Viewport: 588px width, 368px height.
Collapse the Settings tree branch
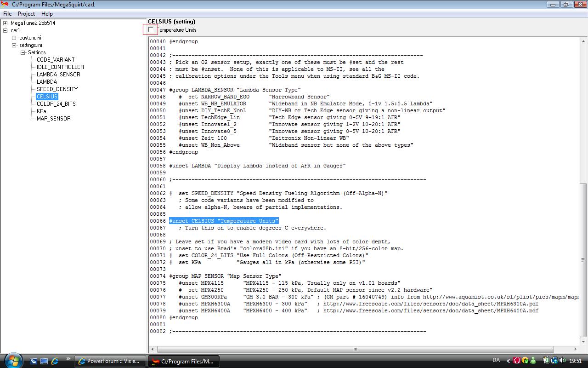coord(23,52)
